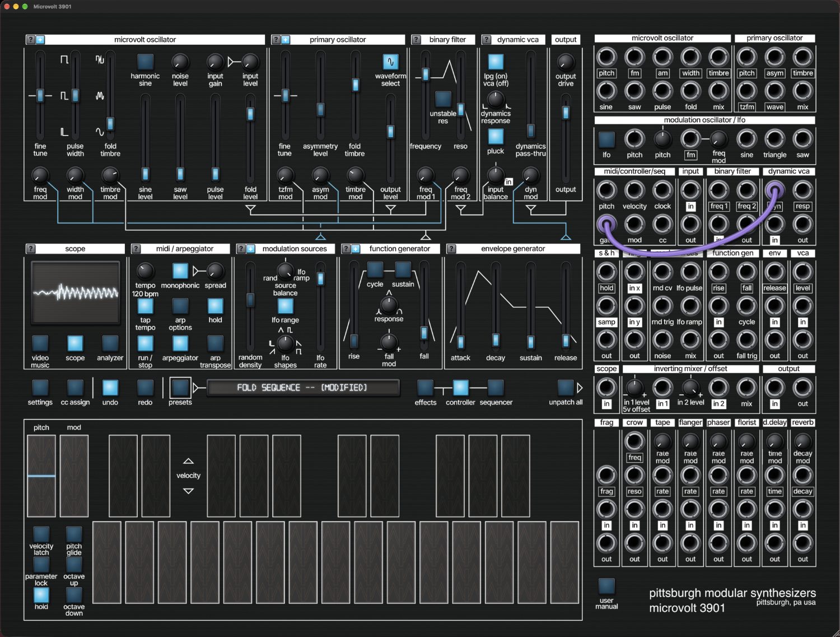The height and width of the screenshot is (637, 840).
Task: Open the cc assign button
Action: 75,388
